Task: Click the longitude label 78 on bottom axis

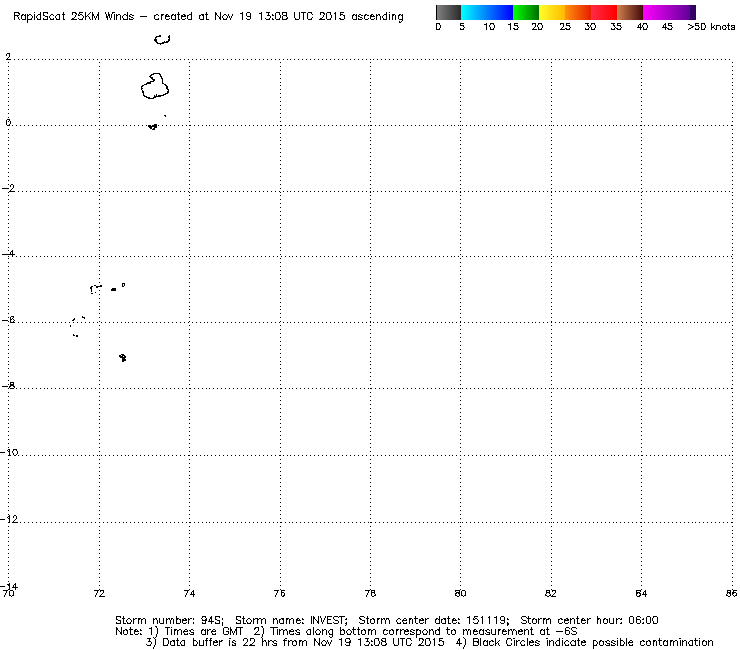Action: (370, 593)
